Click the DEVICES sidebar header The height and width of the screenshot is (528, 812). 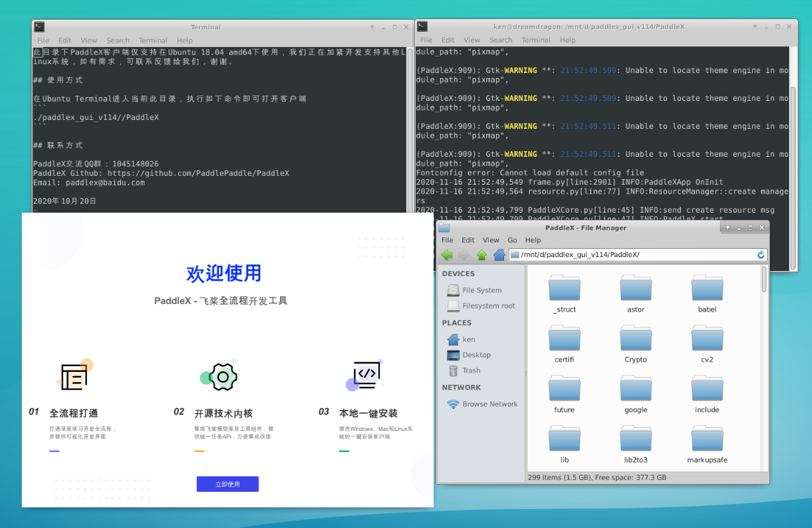coord(458,274)
